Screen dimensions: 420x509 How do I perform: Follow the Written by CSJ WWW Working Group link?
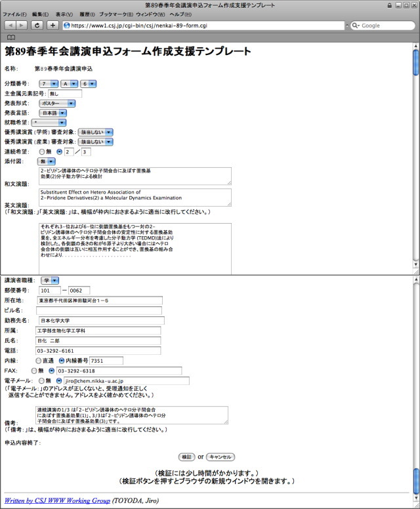coord(57,500)
